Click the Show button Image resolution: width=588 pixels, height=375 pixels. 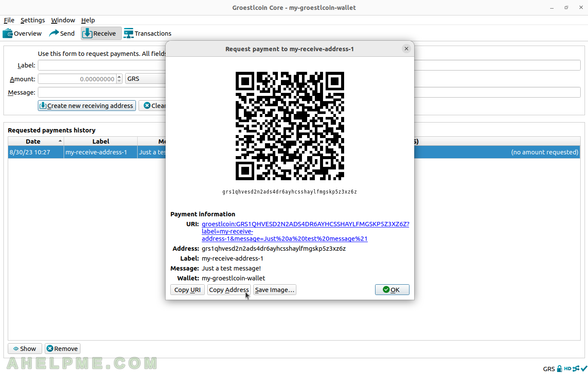pyautogui.click(x=25, y=349)
